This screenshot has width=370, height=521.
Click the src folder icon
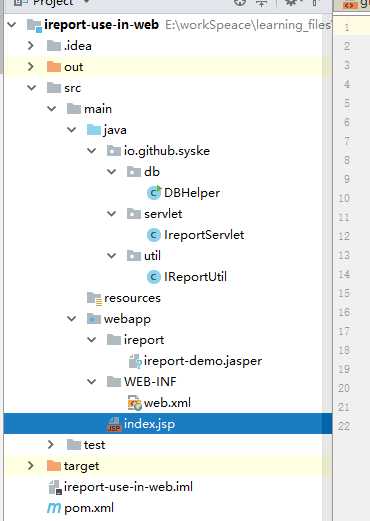click(54, 88)
